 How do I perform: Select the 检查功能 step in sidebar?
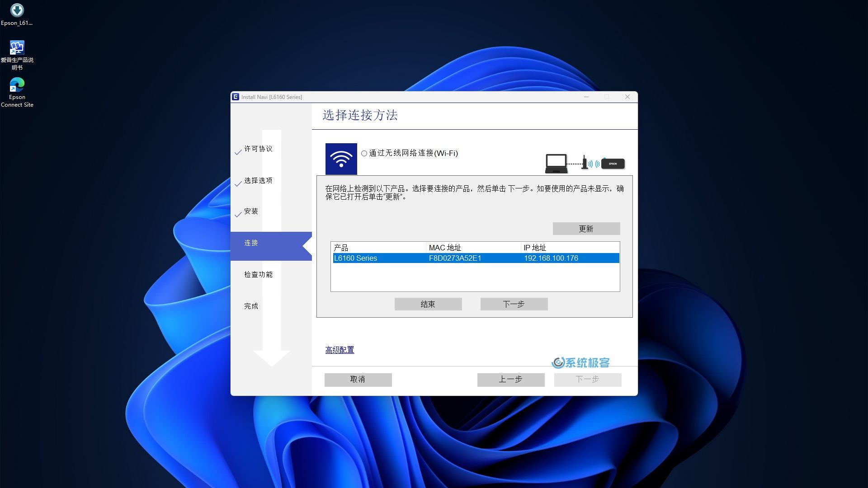tap(258, 274)
